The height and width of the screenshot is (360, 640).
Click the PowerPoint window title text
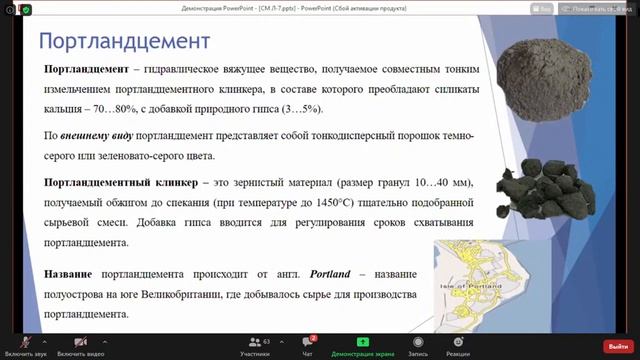click(294, 8)
